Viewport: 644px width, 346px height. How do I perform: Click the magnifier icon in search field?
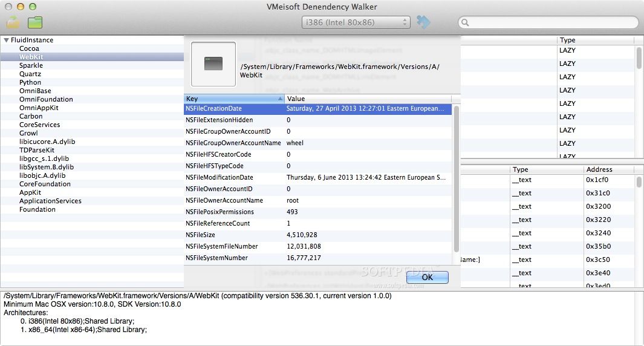click(465, 22)
